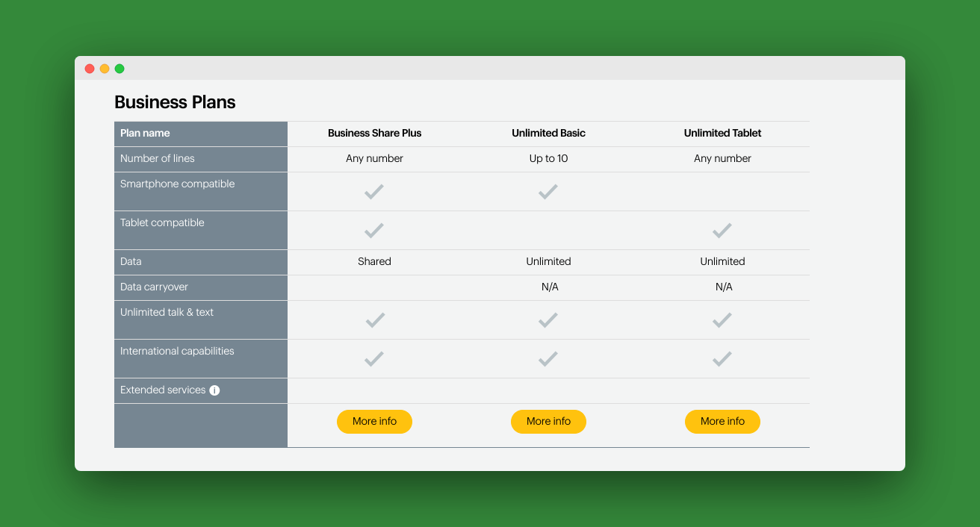Select the Unlimited Tablet column header
This screenshot has width=980, height=527.
click(722, 134)
